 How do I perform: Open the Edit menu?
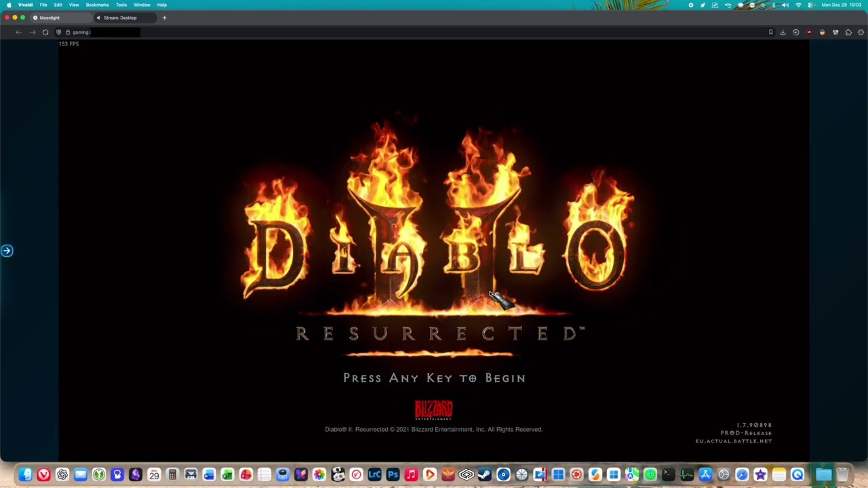58,5
